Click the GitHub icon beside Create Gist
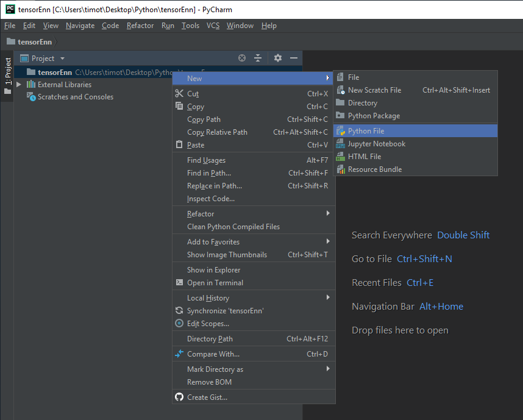 [x=179, y=397]
